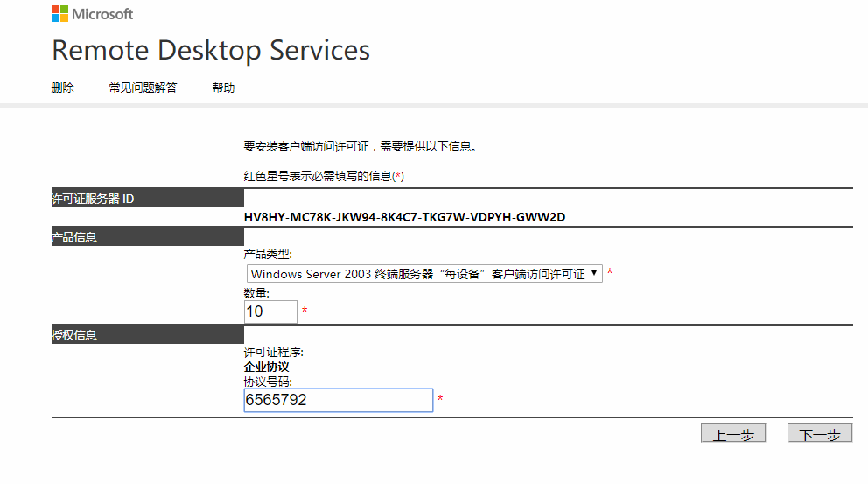Click the 产品类型 label text
Screen dimensions: 868x484
pyautogui.click(x=268, y=255)
